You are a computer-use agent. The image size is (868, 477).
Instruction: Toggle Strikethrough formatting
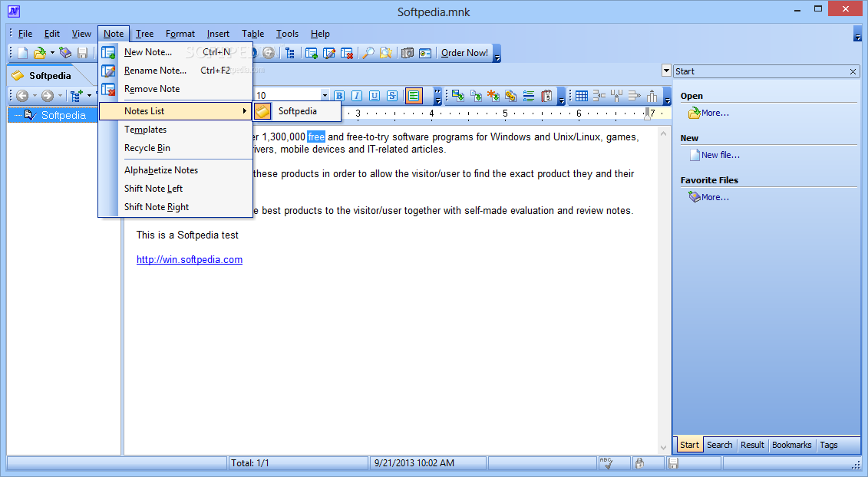click(x=392, y=96)
